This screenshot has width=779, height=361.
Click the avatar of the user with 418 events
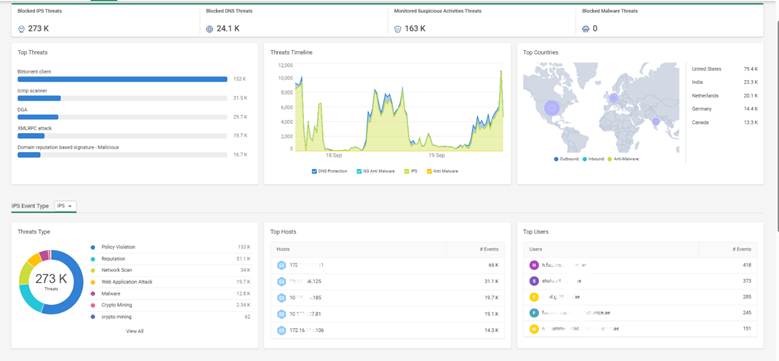click(x=534, y=265)
